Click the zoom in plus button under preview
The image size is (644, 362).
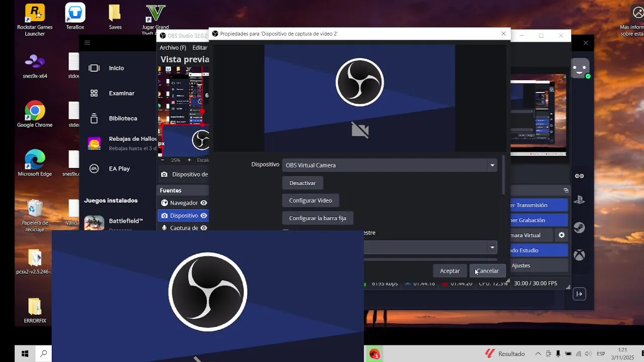[x=189, y=160]
